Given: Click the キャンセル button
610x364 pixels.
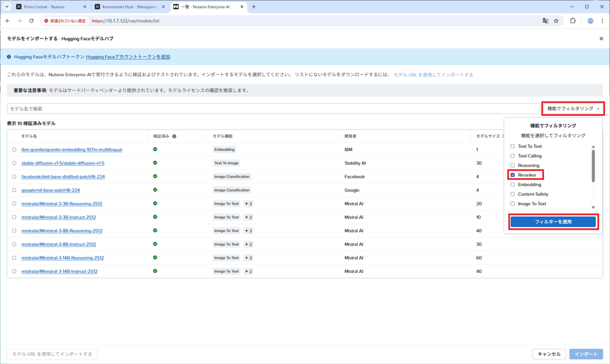Looking at the screenshot, I should click(549, 354).
